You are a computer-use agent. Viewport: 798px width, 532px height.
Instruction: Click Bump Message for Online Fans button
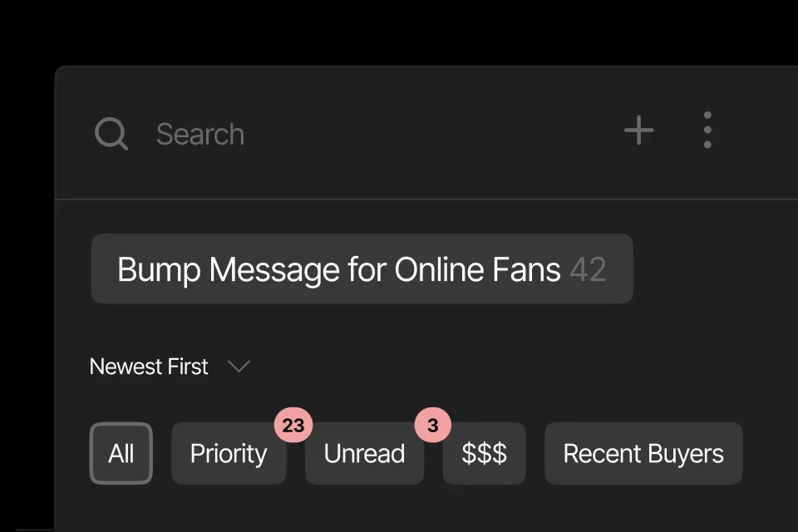coord(362,268)
